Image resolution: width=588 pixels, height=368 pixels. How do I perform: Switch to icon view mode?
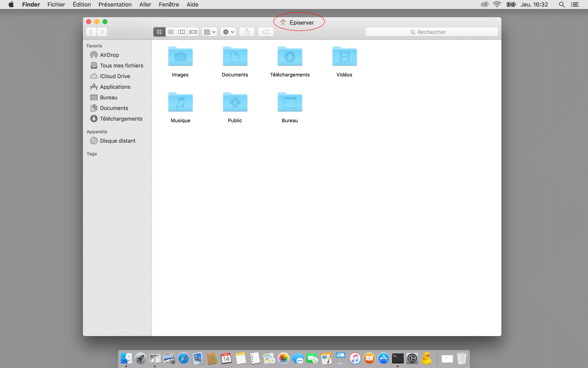point(159,32)
